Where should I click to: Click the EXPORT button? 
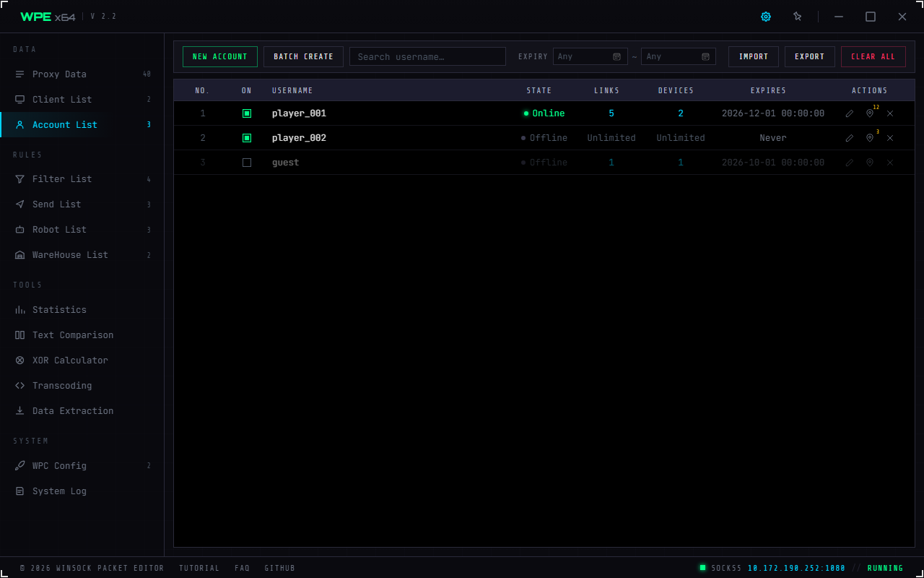(x=810, y=56)
